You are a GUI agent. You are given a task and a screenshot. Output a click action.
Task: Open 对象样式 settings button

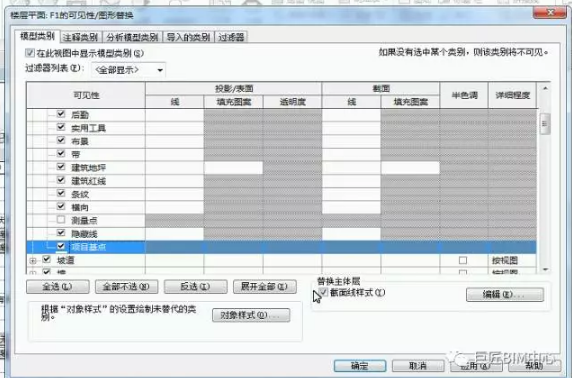click(251, 315)
